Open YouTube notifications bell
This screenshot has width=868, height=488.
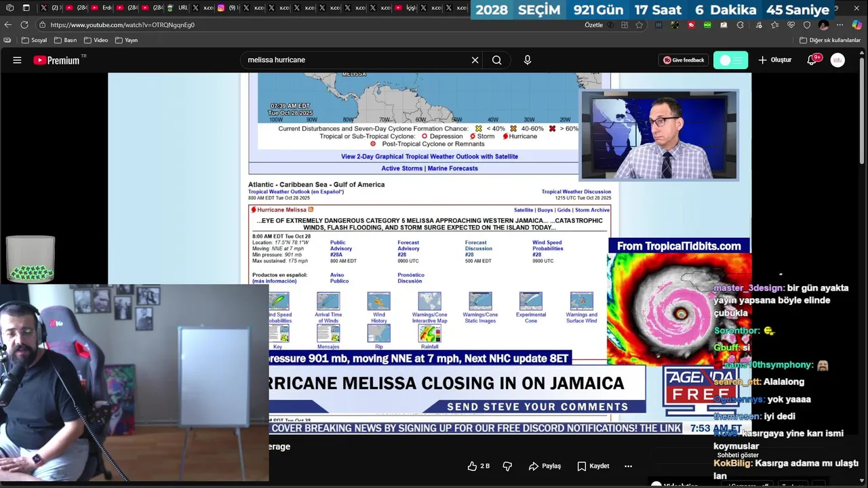pyautogui.click(x=812, y=60)
